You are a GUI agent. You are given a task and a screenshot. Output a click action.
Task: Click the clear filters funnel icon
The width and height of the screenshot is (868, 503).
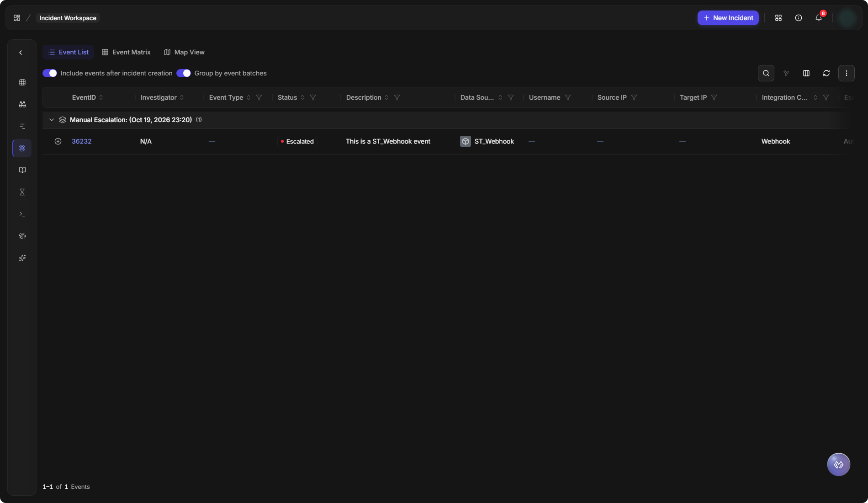tap(786, 73)
